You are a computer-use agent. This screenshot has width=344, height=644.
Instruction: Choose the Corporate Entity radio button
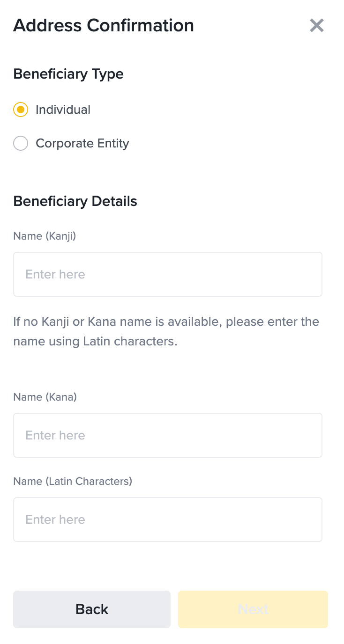pyautogui.click(x=21, y=143)
